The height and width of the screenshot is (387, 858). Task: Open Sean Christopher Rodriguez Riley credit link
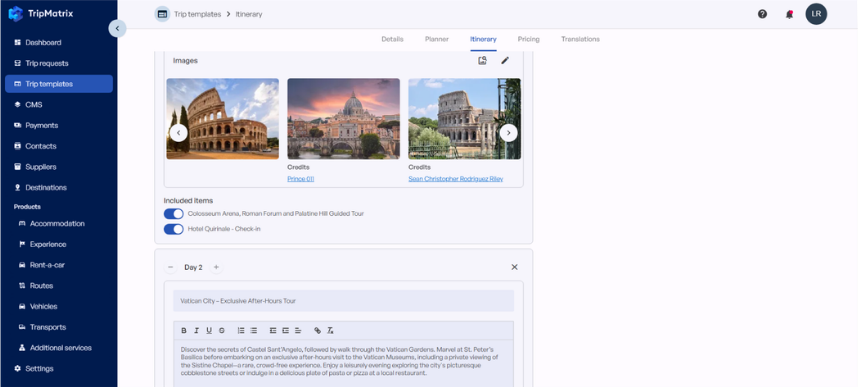pos(455,179)
